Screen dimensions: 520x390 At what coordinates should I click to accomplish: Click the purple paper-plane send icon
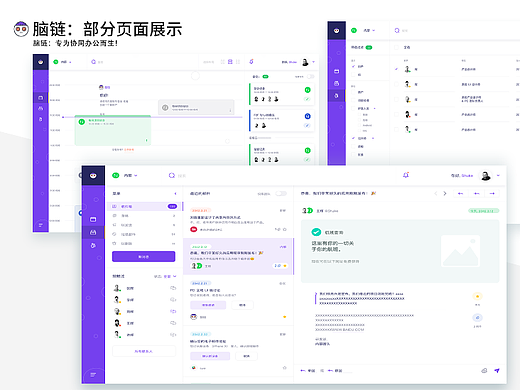click(497, 370)
